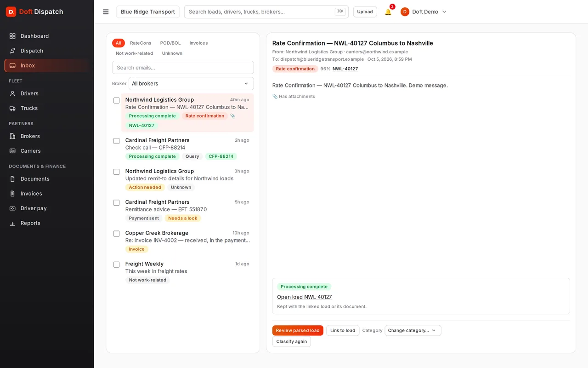Open Brokers under Partners
Viewport: 588px width, 368px height.
click(47, 136)
